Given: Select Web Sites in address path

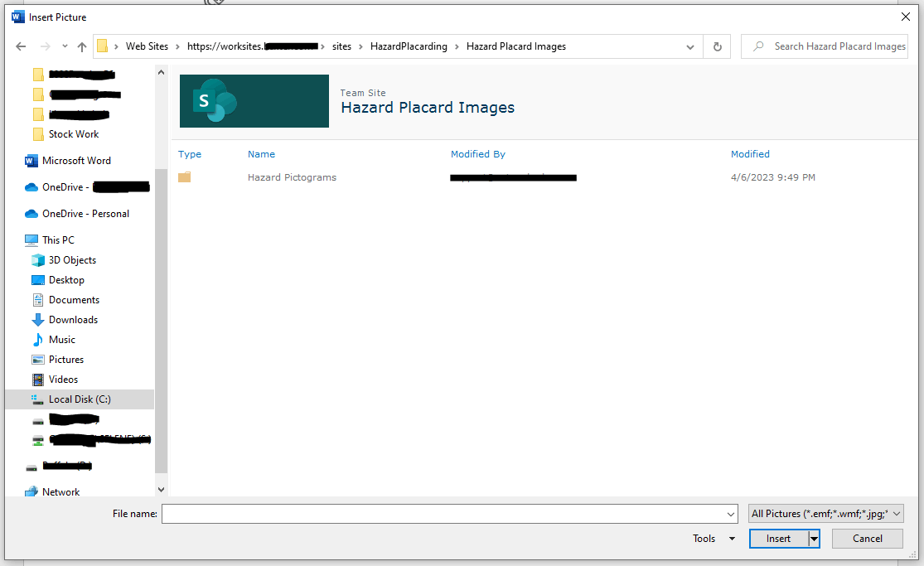Looking at the screenshot, I should [147, 46].
